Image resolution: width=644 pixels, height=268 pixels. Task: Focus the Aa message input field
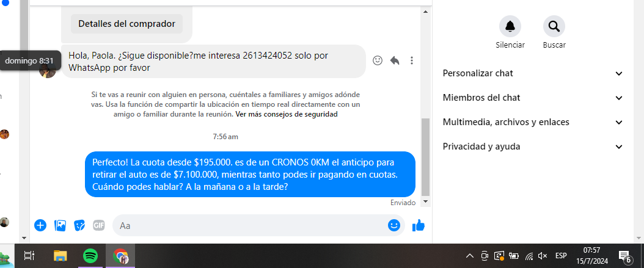(x=251, y=225)
